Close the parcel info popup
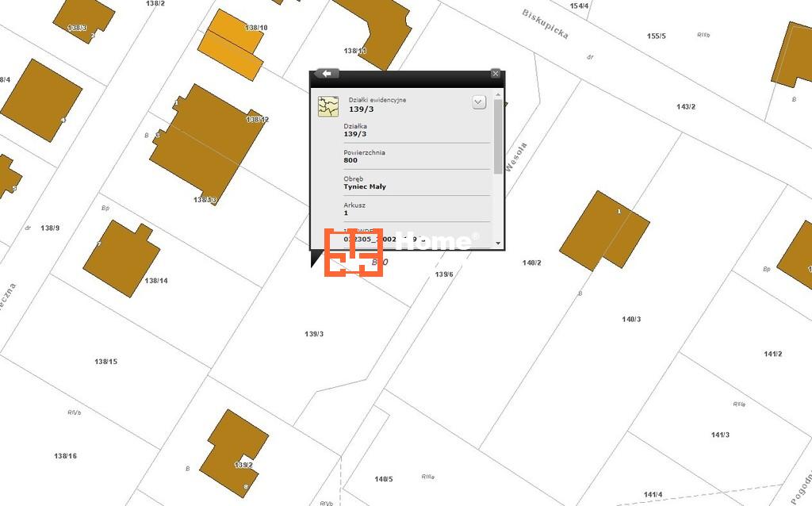 tap(496, 74)
